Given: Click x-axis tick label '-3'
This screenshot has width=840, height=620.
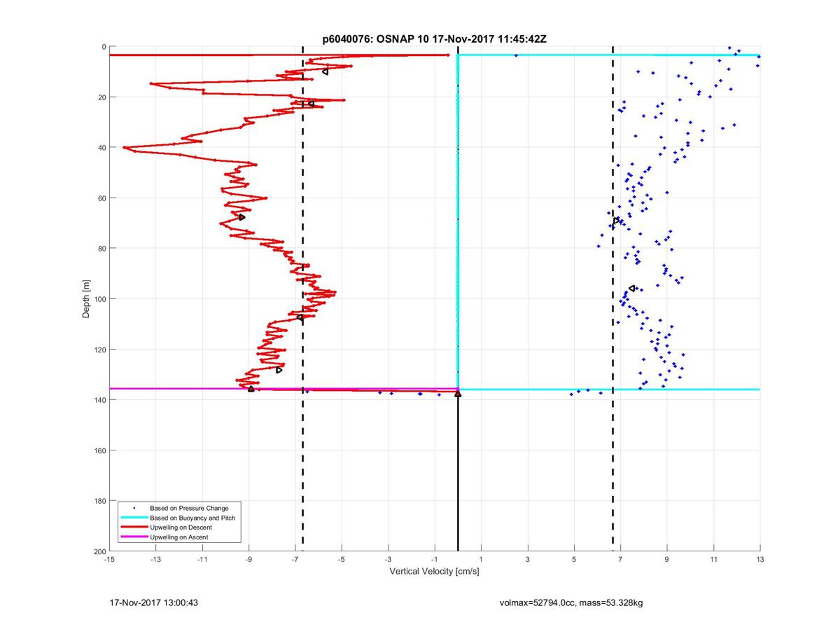Looking at the screenshot, I should tap(388, 559).
